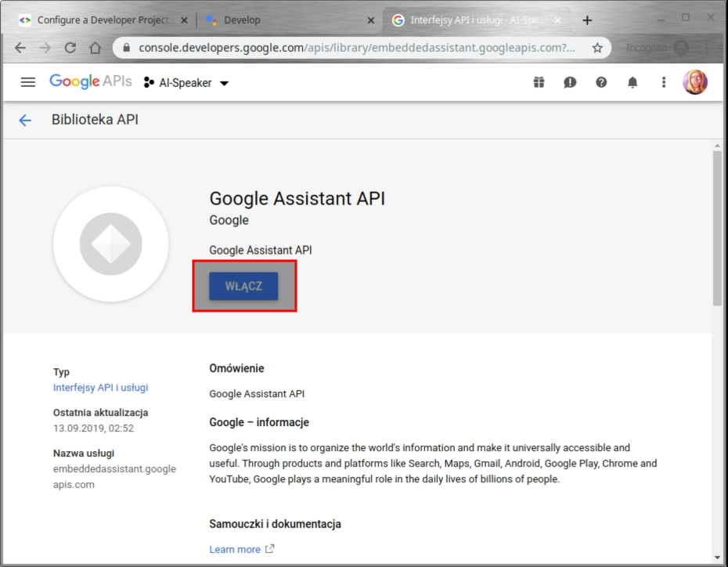Show notifications with the bell icon
Viewport: 728px width, 567px height.
(632, 83)
